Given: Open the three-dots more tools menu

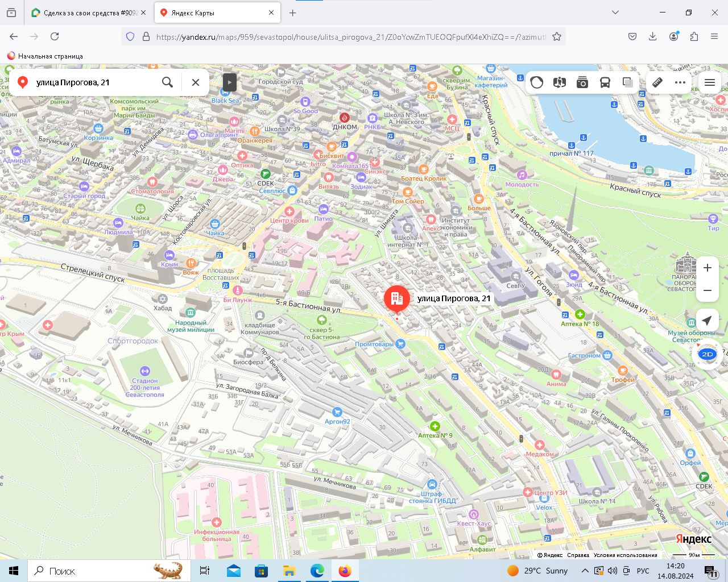Looking at the screenshot, I should pyautogui.click(x=680, y=82).
